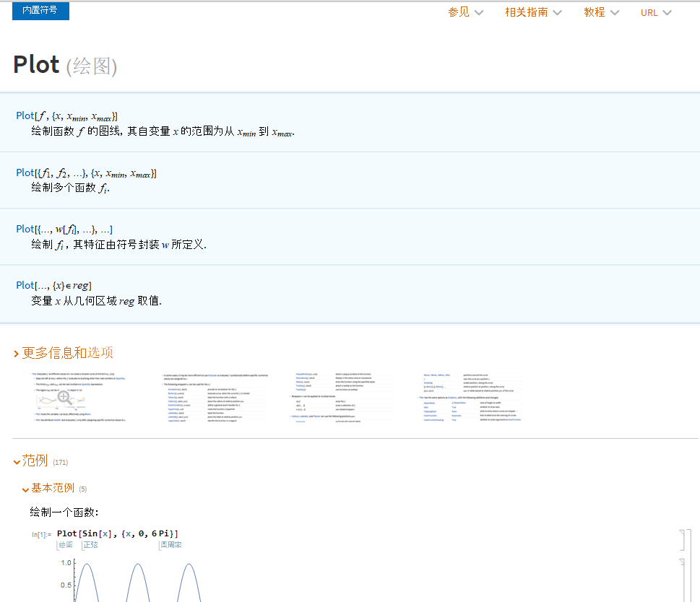Click the 圆周率 annotation under Pi
The width and height of the screenshot is (700, 602).
click(171, 545)
